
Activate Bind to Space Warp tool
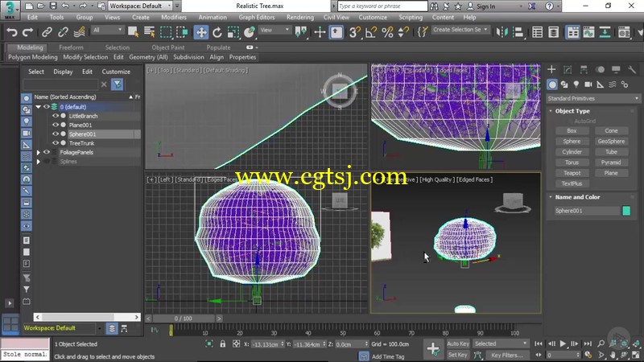click(79, 32)
